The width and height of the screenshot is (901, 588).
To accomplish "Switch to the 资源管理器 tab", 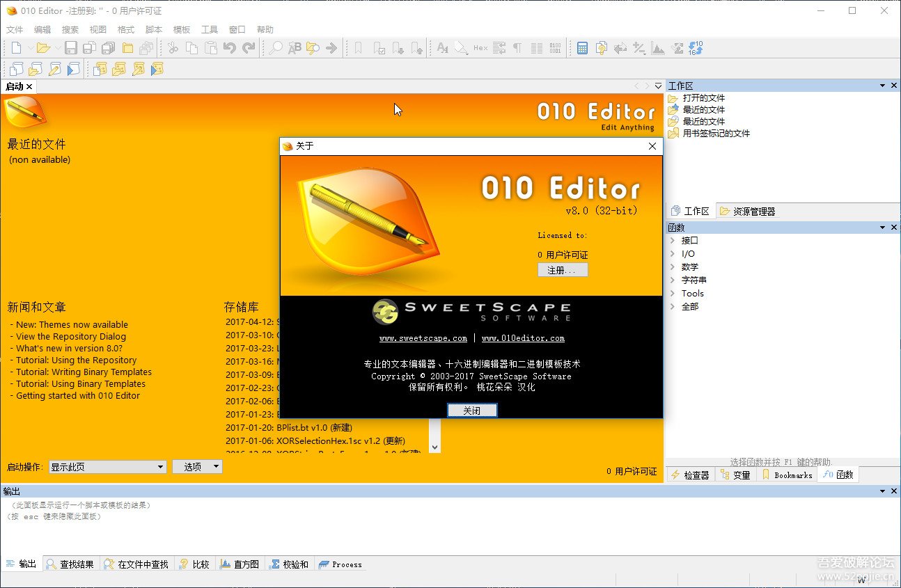I will point(747,212).
